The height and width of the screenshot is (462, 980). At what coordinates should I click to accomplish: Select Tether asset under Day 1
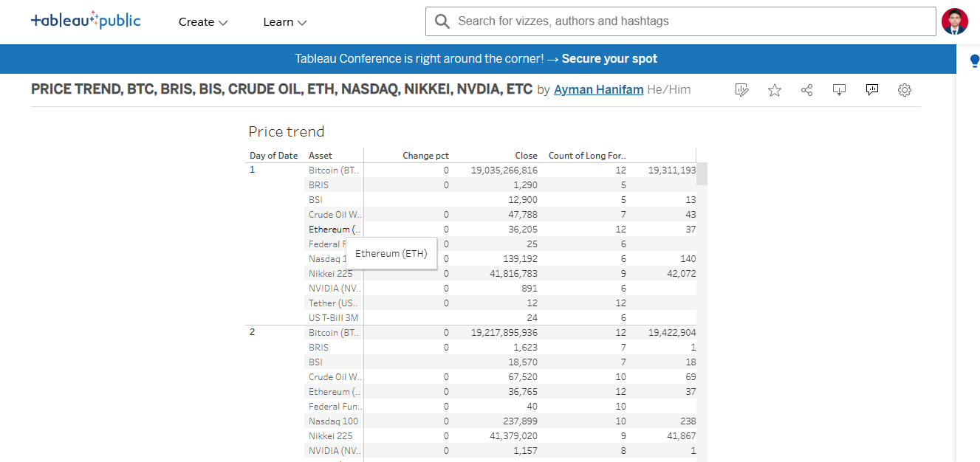click(x=333, y=303)
